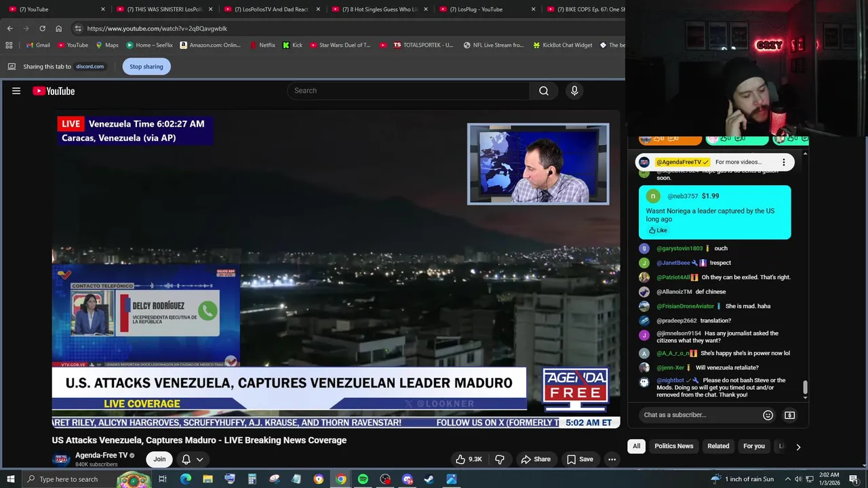Click into the YouTube Search field

[x=408, y=91]
